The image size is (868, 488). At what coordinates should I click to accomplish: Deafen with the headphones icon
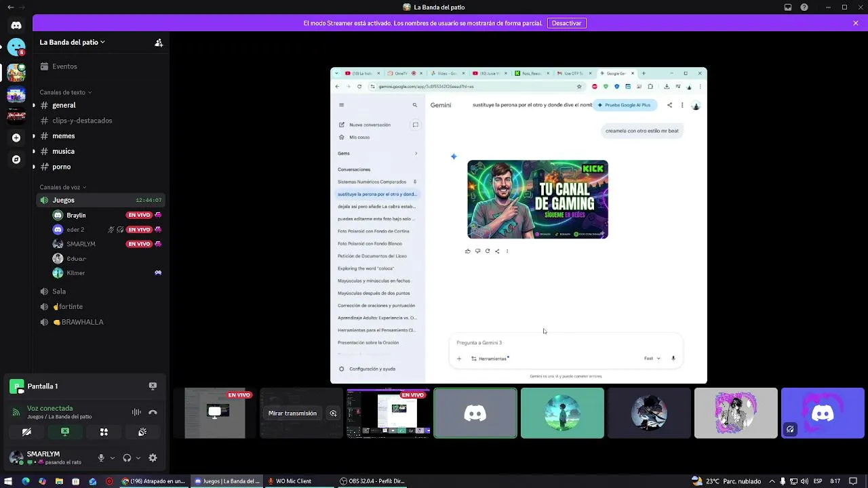coord(127,458)
